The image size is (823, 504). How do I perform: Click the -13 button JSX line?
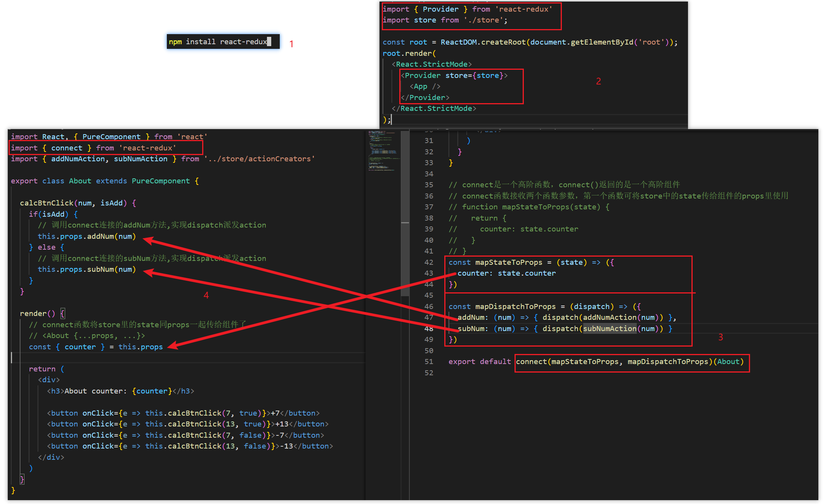[x=190, y=446]
